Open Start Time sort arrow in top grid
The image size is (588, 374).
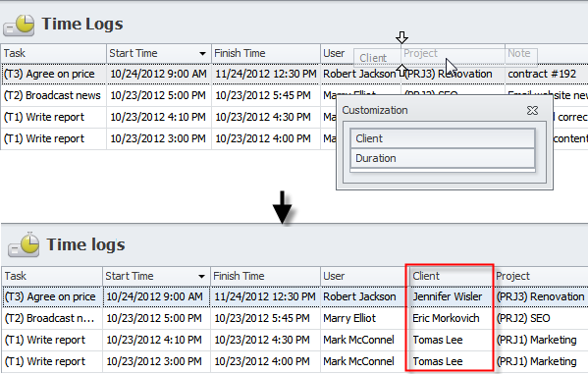click(x=202, y=54)
